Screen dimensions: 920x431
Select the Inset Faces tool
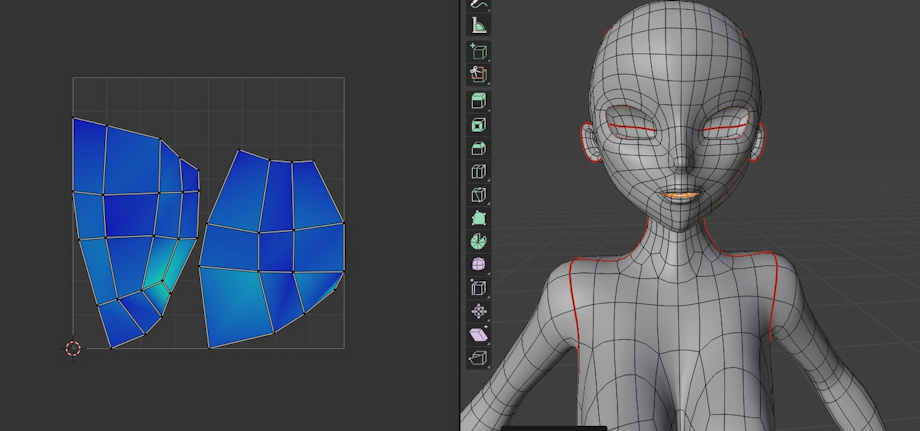click(478, 125)
